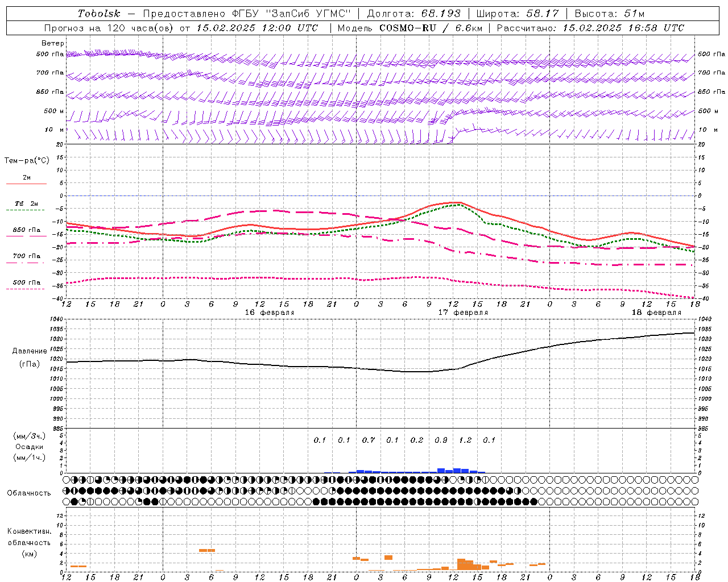Click the Широта: 58.17 value
The height and width of the screenshot is (582, 728).
click(518, 14)
